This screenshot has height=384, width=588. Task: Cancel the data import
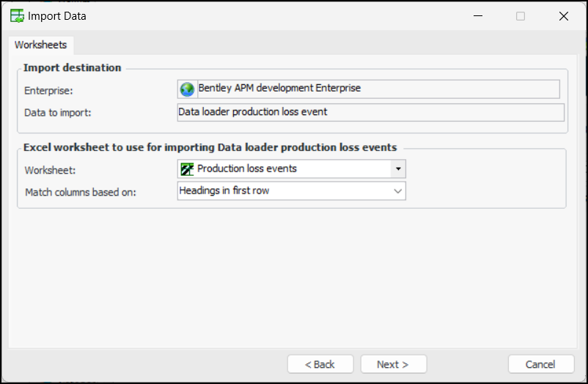coord(540,364)
